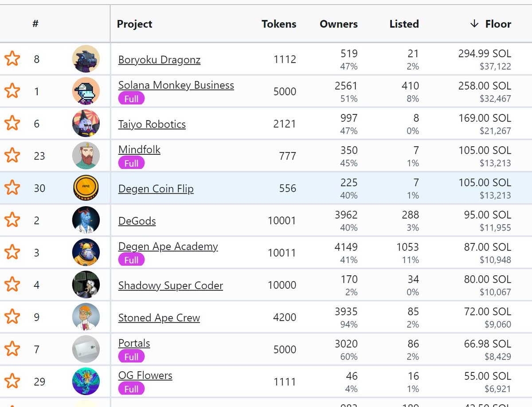Open the Shadowy Super Coder link
The width and height of the screenshot is (532, 407).
[171, 286]
